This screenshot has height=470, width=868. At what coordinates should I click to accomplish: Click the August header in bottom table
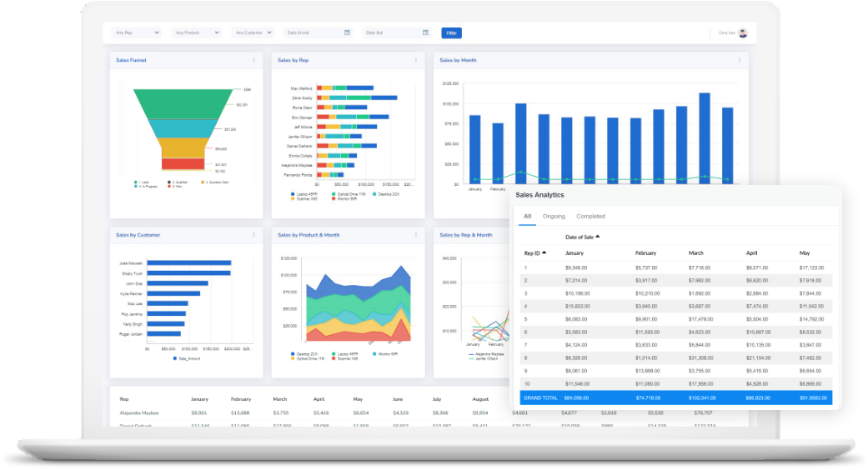480,399
